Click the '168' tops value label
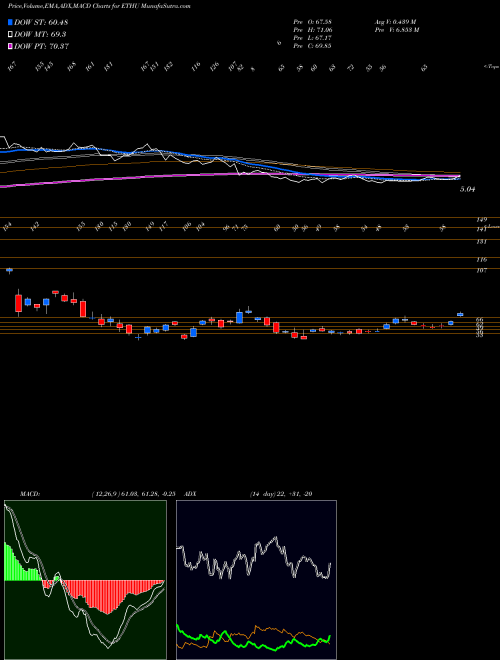The height and width of the screenshot is (660, 500). tap(71, 67)
